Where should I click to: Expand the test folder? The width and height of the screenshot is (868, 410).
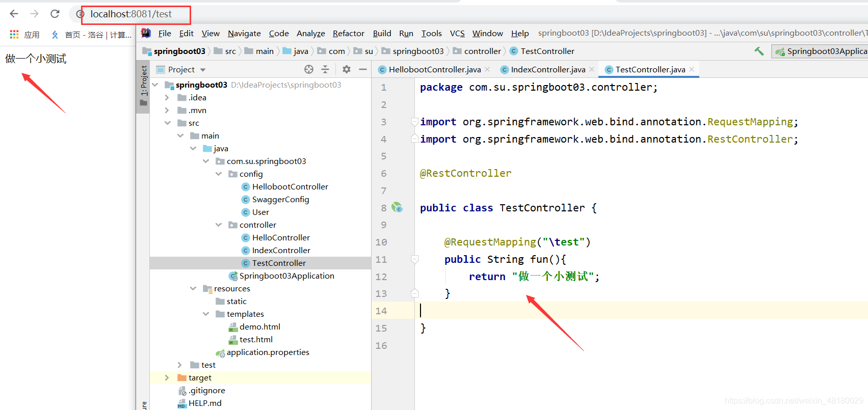180,365
